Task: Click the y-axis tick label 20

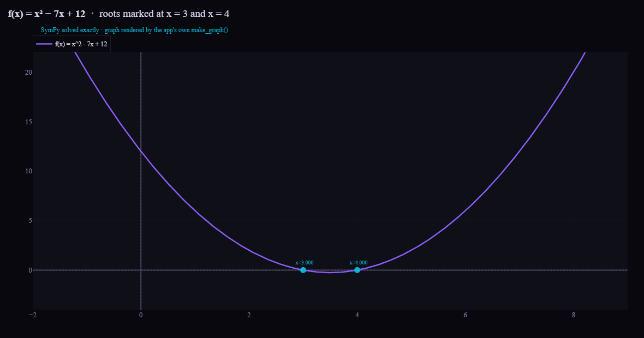Action: click(28, 72)
